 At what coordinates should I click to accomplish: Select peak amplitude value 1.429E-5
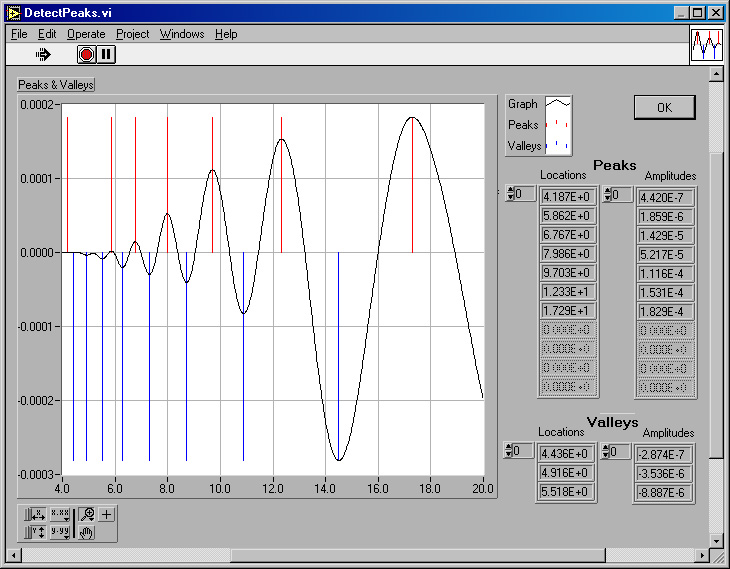pyautogui.click(x=665, y=236)
